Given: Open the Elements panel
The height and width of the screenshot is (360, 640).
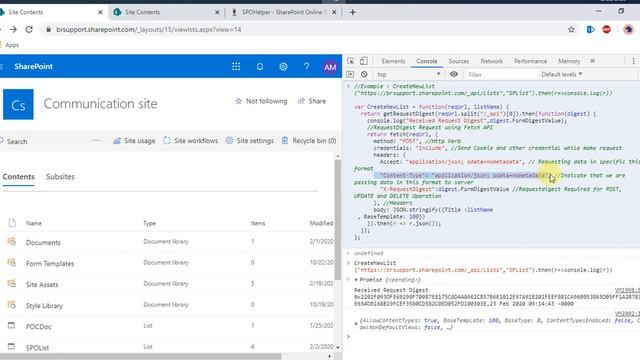Looking at the screenshot, I should [x=393, y=61].
